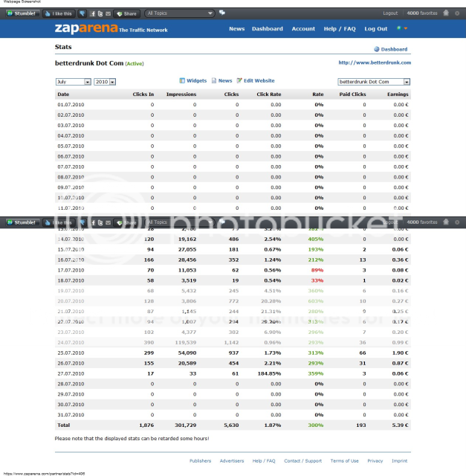
Task: Open the top 'All Topics' dropdown
Action: [x=179, y=13]
